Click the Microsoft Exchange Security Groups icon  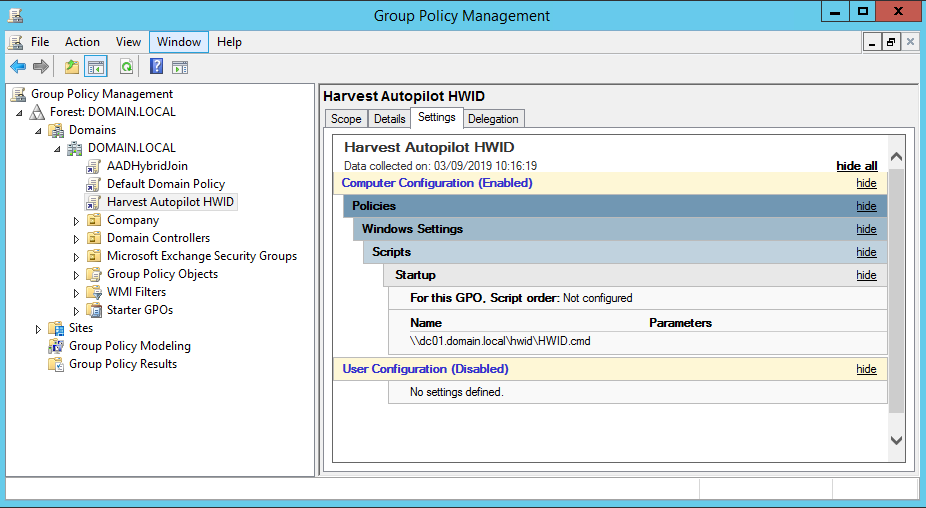[x=94, y=256]
